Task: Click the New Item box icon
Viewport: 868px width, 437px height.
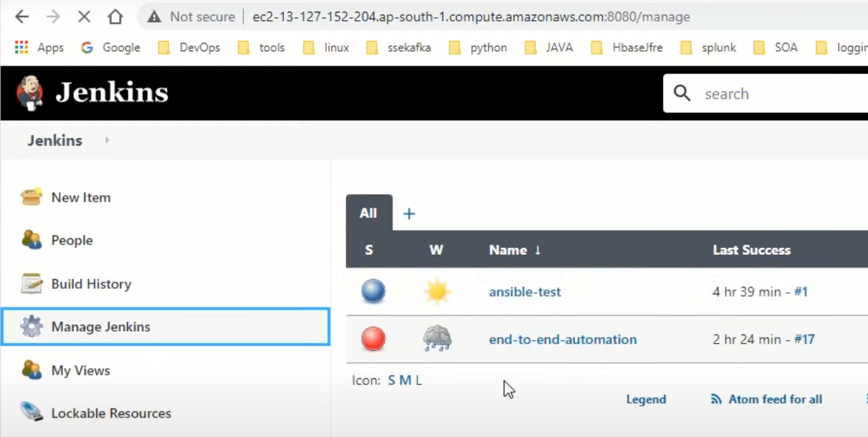Action: coord(32,197)
